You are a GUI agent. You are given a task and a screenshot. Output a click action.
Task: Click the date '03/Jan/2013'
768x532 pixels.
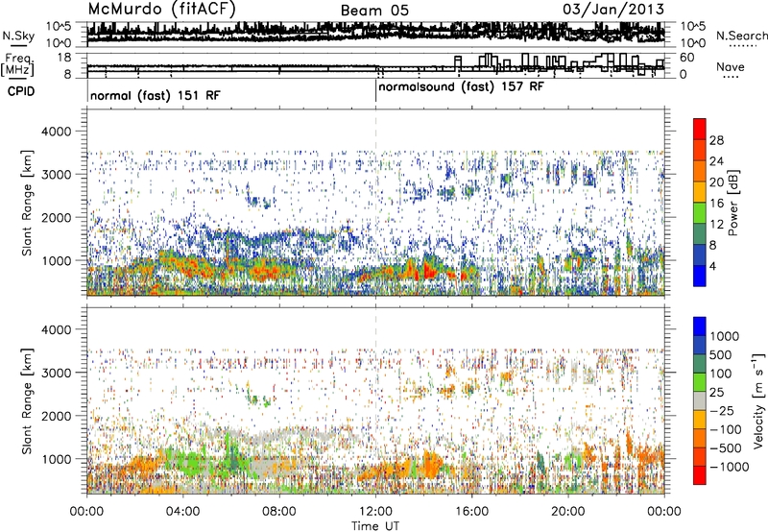613,10
